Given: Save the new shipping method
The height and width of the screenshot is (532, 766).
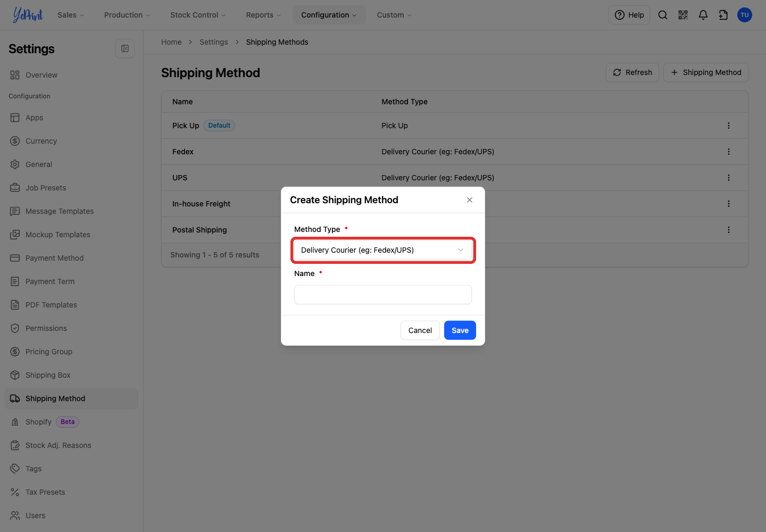Looking at the screenshot, I should point(460,330).
